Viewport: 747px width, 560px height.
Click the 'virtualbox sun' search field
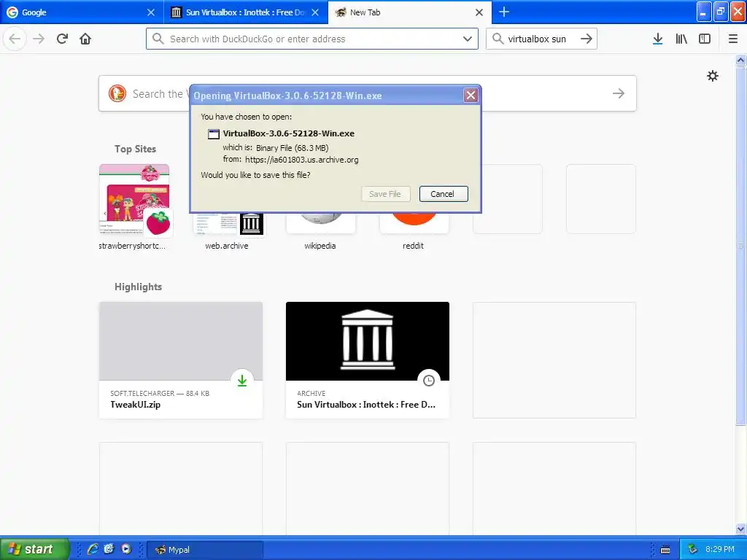pos(541,39)
